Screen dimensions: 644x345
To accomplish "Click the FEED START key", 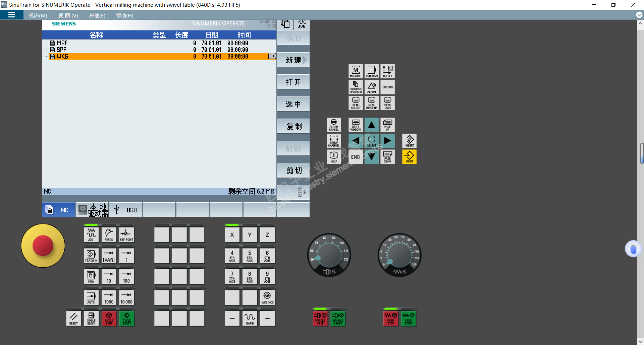I will 408,319.
